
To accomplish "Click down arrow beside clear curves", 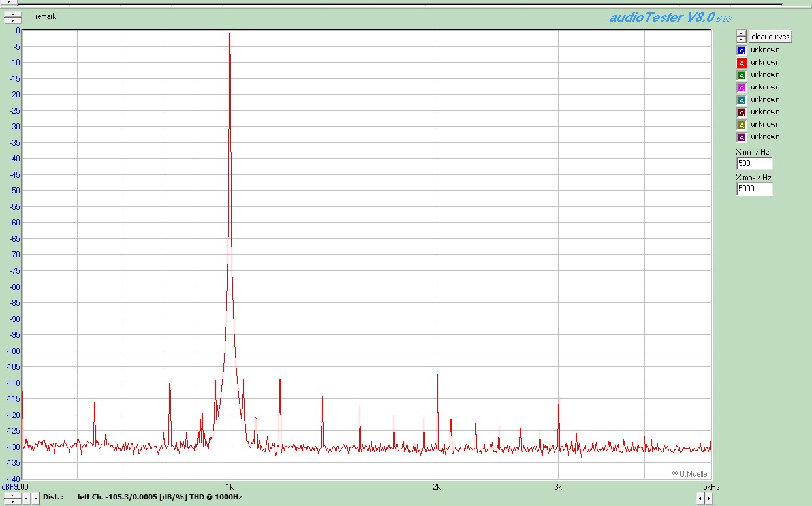I will (742, 40).
